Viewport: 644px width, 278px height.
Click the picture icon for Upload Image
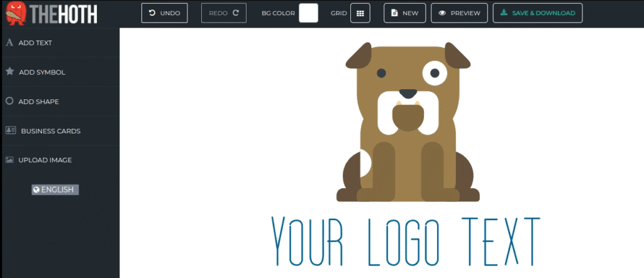point(9,160)
